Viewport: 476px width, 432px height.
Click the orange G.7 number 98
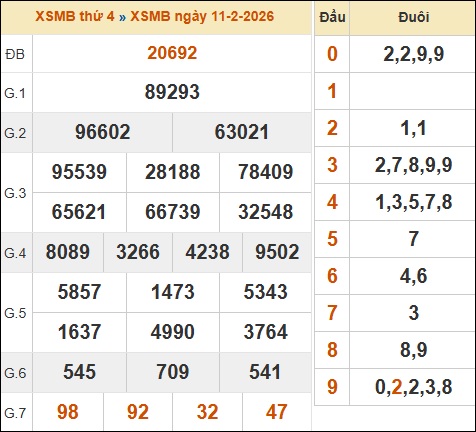point(68,412)
